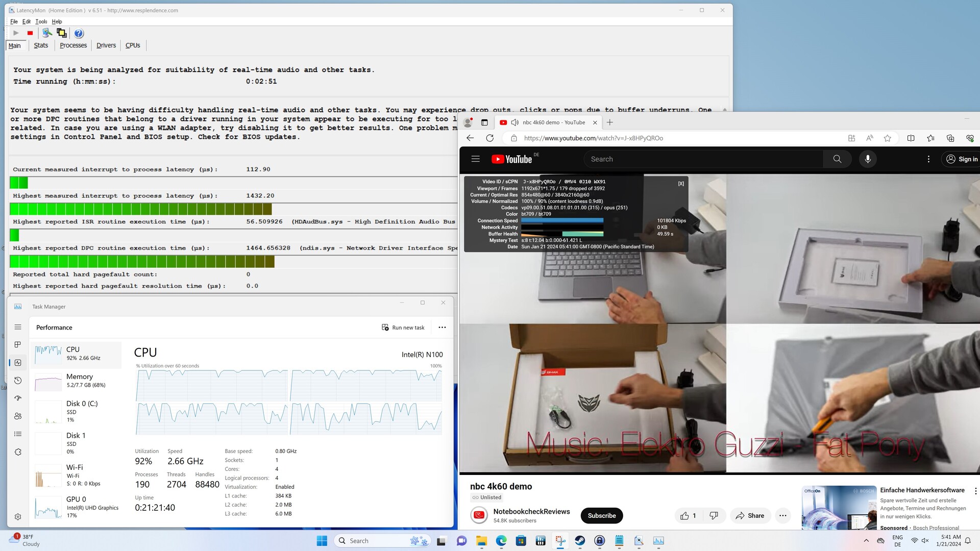
Task: Open Task Manager more options ellipsis
Action: point(442,328)
